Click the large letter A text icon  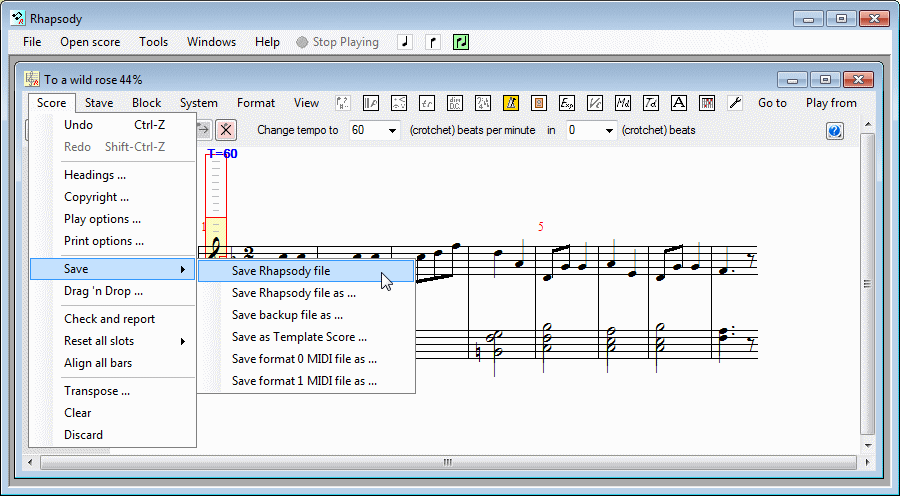678,103
